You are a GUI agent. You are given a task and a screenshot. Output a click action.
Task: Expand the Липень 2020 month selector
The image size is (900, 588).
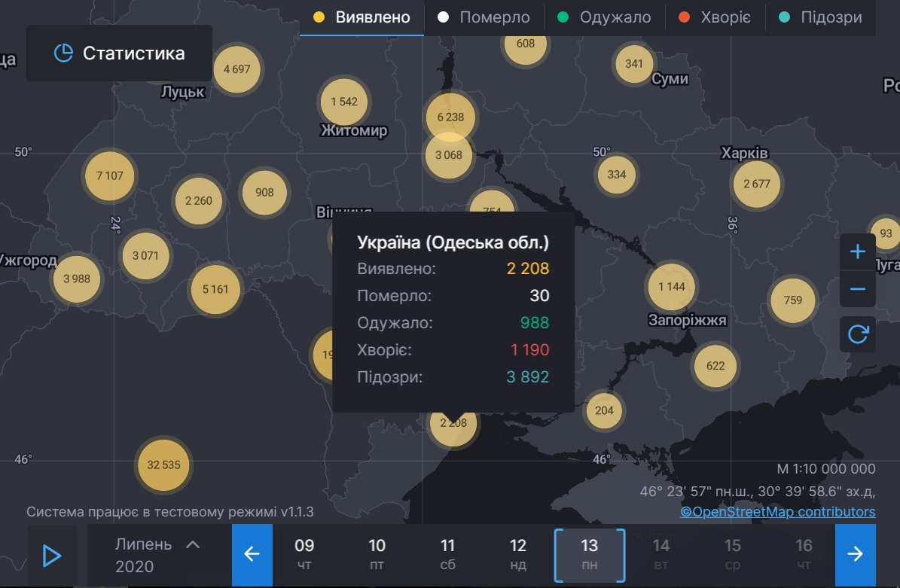(x=158, y=555)
